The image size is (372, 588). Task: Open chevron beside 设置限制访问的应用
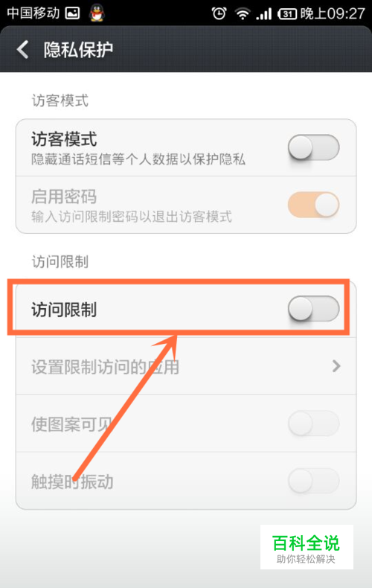pyautogui.click(x=336, y=366)
